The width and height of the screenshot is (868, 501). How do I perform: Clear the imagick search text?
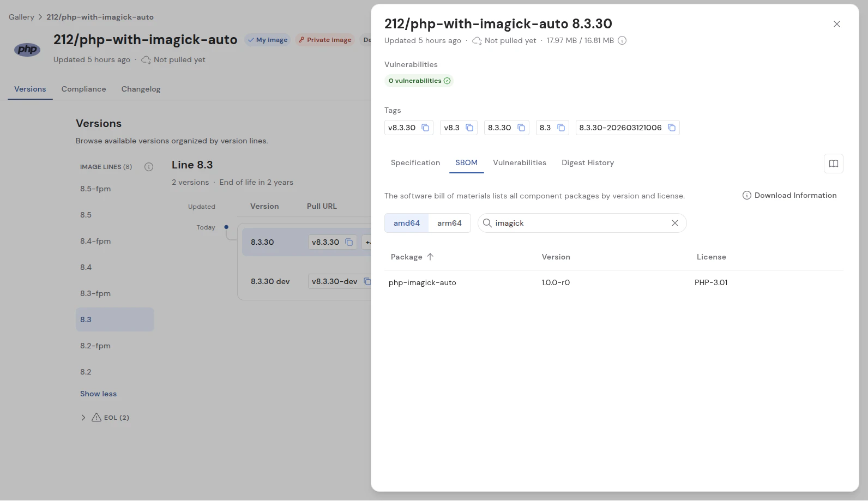point(675,223)
